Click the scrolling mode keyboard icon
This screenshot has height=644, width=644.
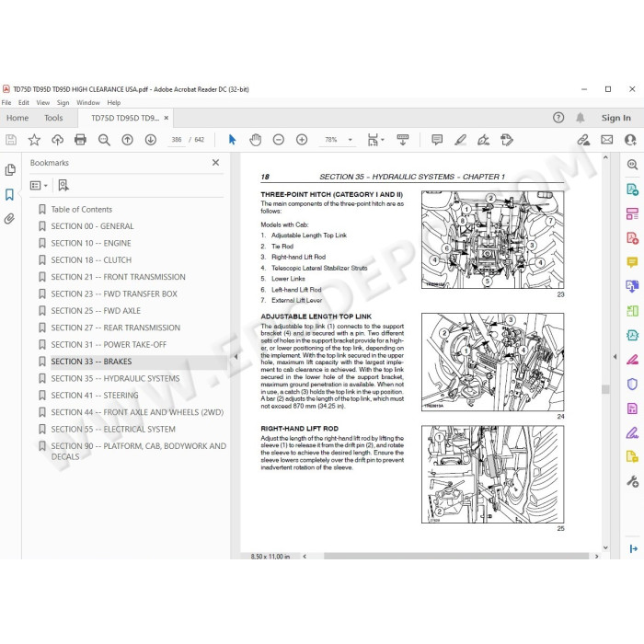[403, 140]
